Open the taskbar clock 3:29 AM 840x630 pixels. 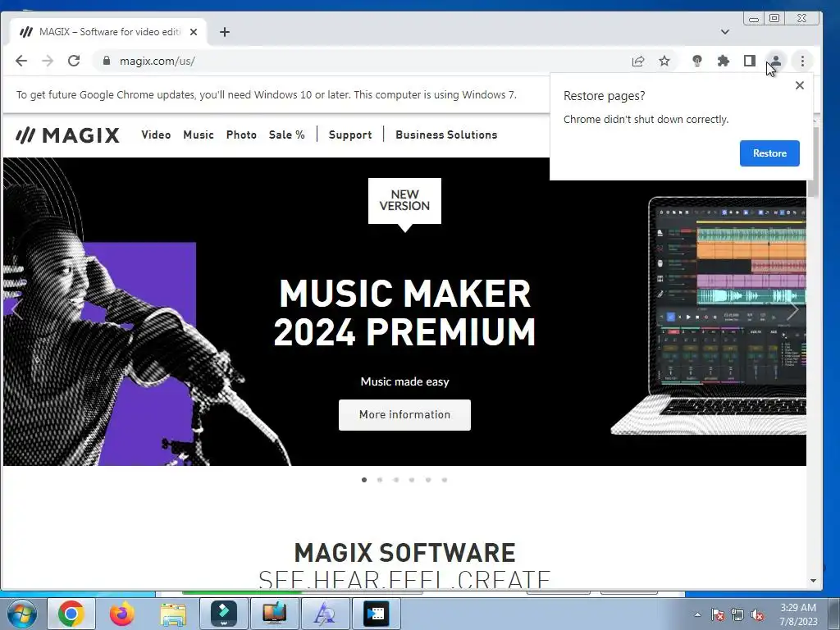pyautogui.click(x=798, y=614)
